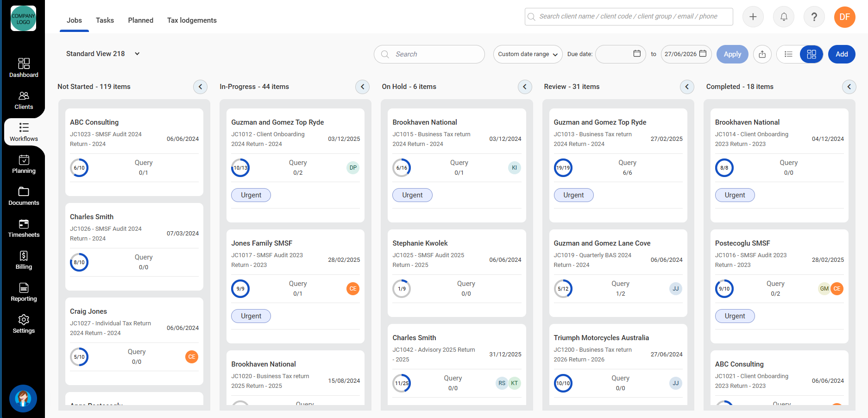Click JJ avatar on Guzman and Gomez Lane Cove card
The width and height of the screenshot is (868, 418).
pos(676,289)
